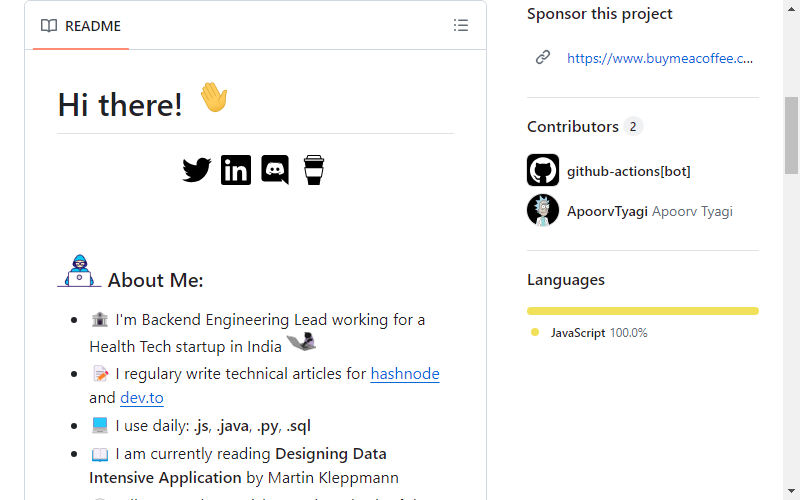Click the page's vertical scrollbar thumb
The width and height of the screenshot is (800, 500).
[791, 135]
